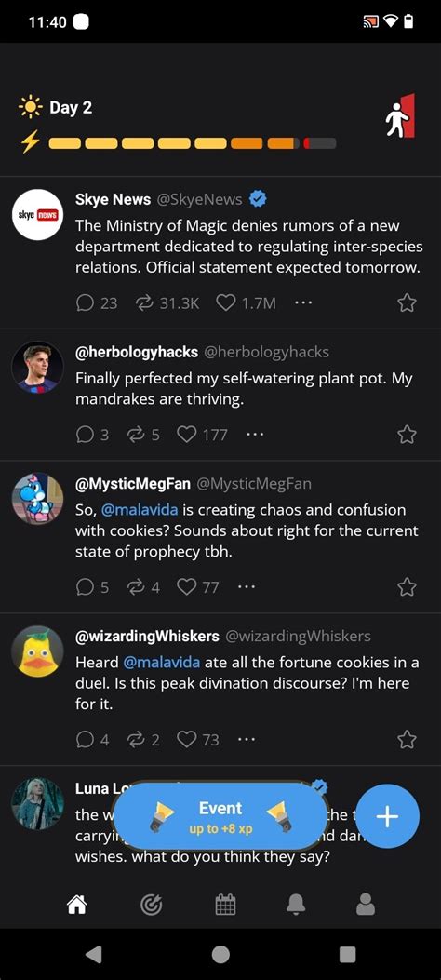The height and width of the screenshot is (980, 441).
Task: Open the @malavida mention in the MysticMegFan post
Action: coord(140,510)
